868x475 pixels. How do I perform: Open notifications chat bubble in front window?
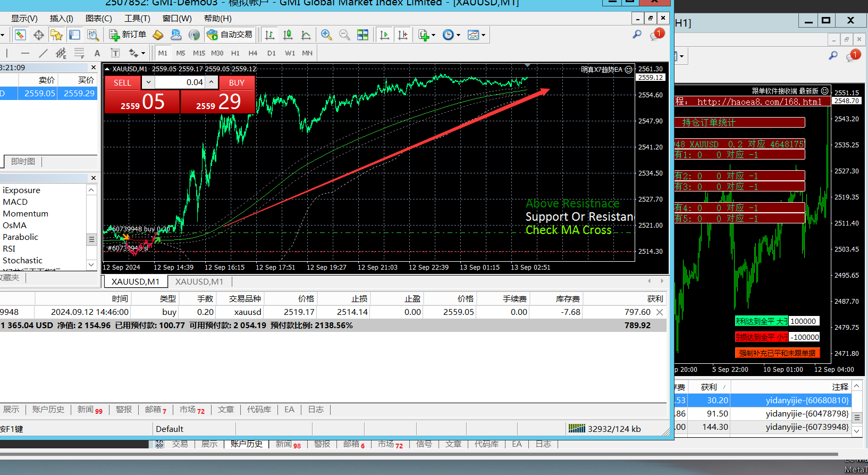coord(657,35)
